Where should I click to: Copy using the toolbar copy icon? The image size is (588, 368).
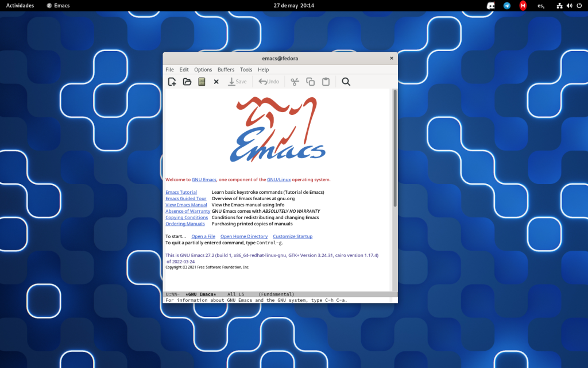click(310, 81)
